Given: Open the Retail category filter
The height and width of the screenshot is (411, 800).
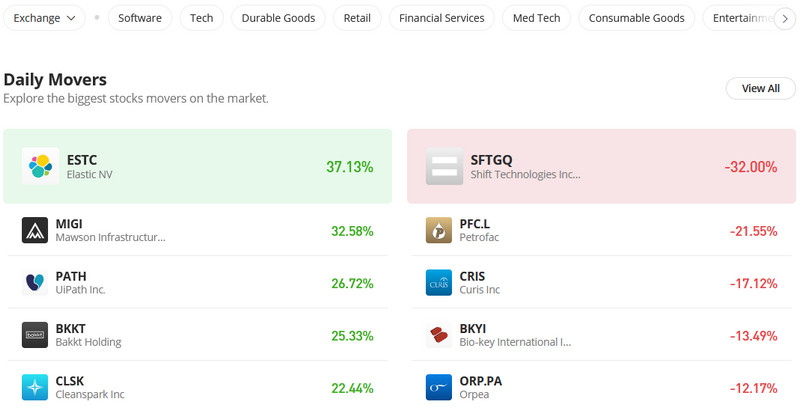Looking at the screenshot, I should (357, 18).
